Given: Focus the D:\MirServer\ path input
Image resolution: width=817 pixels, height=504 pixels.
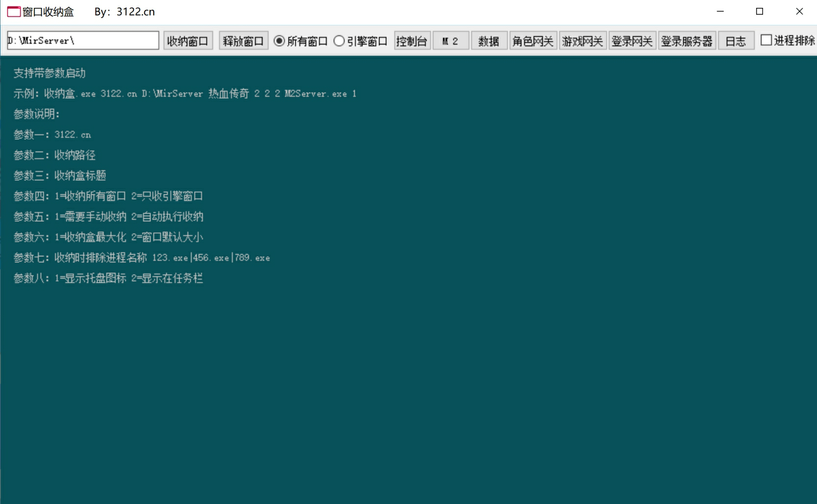Looking at the screenshot, I should tap(83, 40).
